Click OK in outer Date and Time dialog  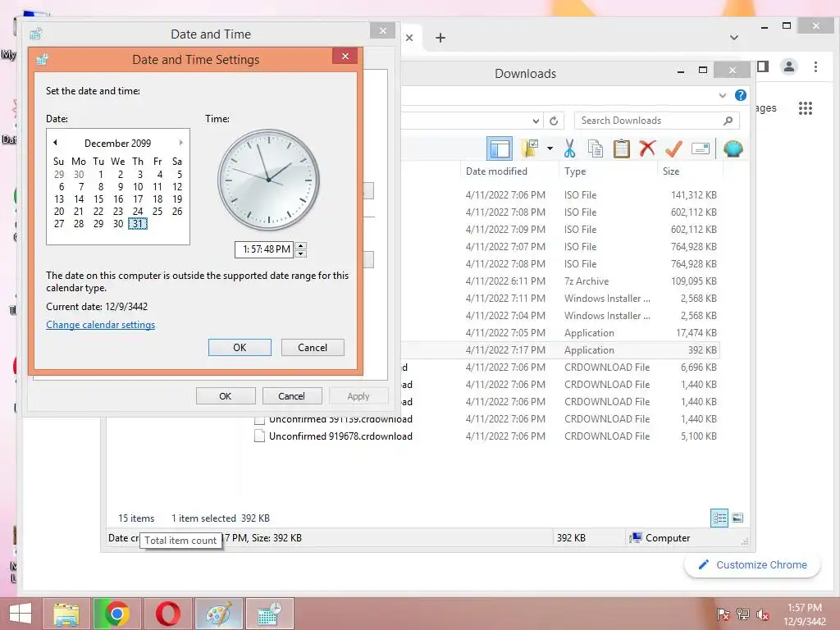225,396
